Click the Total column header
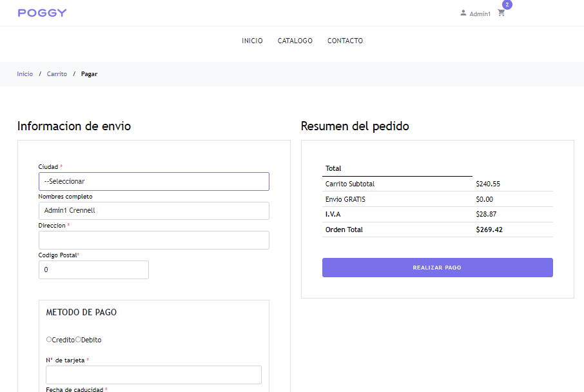584x392 pixels. pos(333,168)
